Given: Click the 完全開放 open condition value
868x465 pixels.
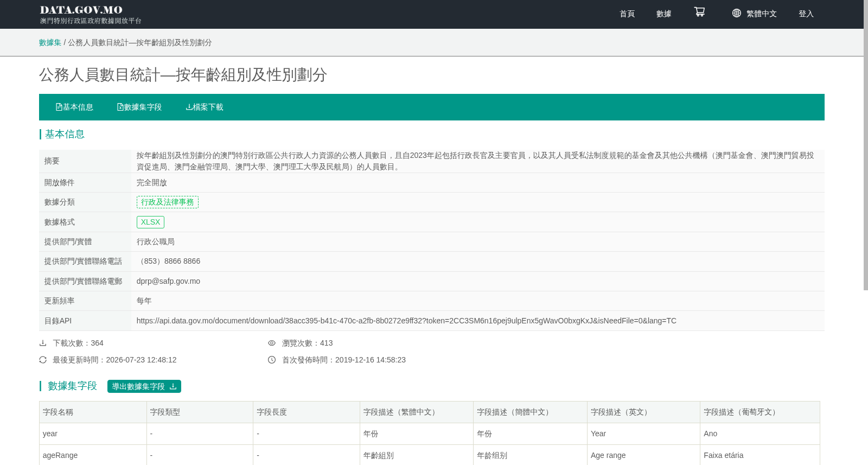Looking at the screenshot, I should point(152,182).
